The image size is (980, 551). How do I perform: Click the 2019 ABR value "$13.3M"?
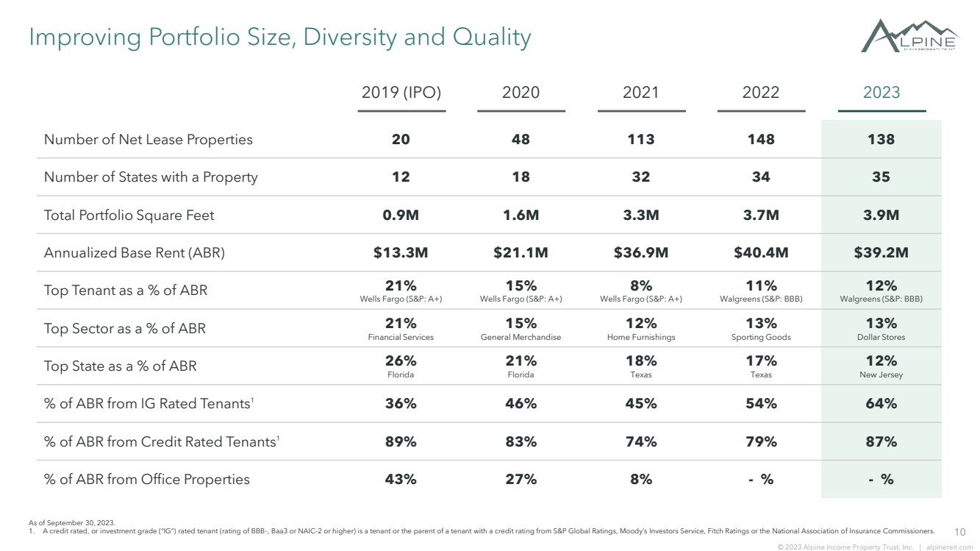click(401, 253)
